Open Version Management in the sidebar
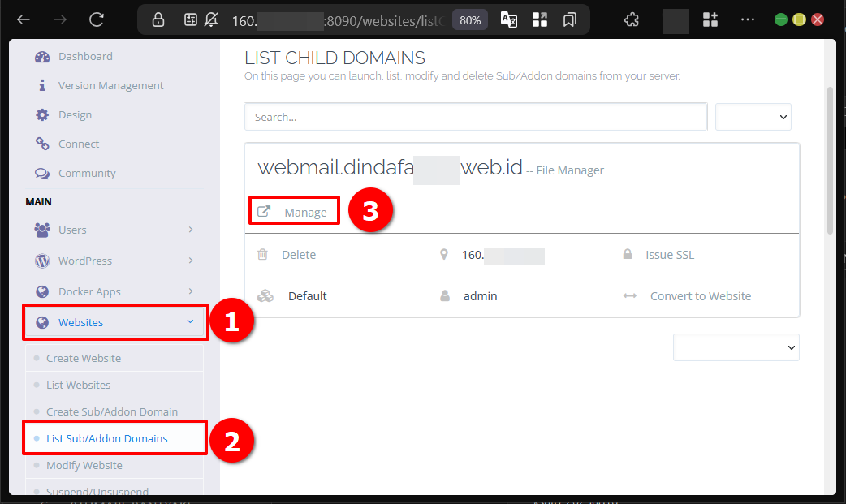Viewport: 846px width, 504px height. [110, 86]
